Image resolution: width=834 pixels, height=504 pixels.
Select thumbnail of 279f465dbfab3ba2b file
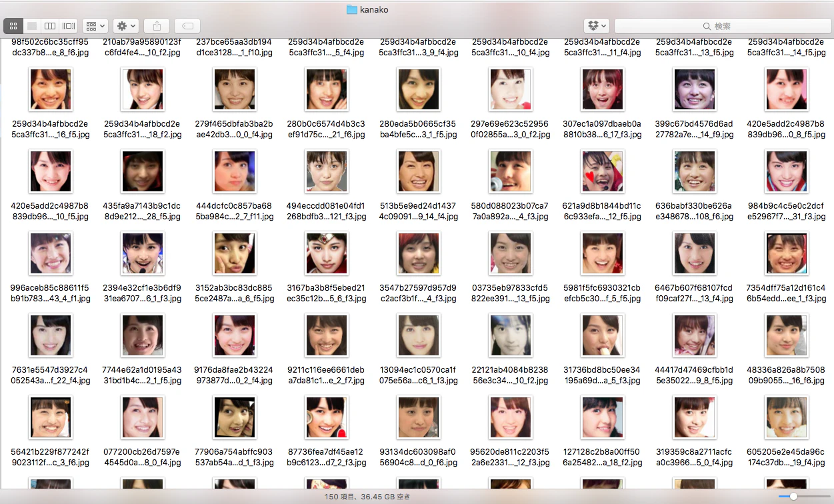(x=235, y=90)
